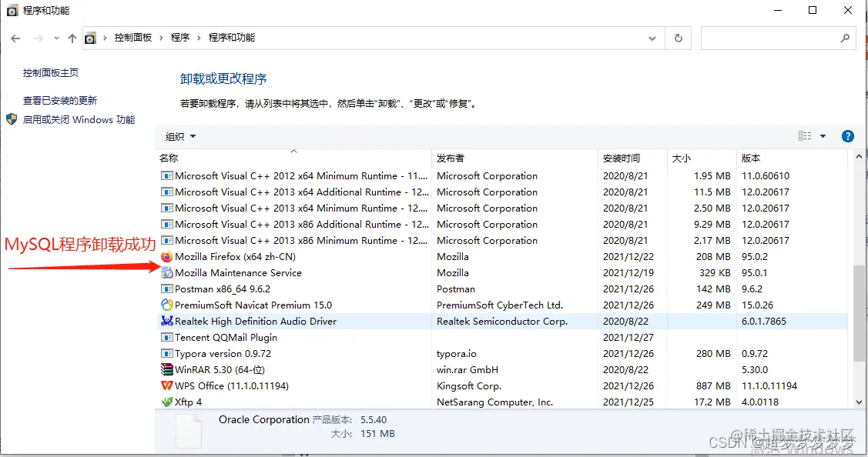Select Realtek High Definition Audio Driver name
The image size is (868, 457).
coord(256,321)
